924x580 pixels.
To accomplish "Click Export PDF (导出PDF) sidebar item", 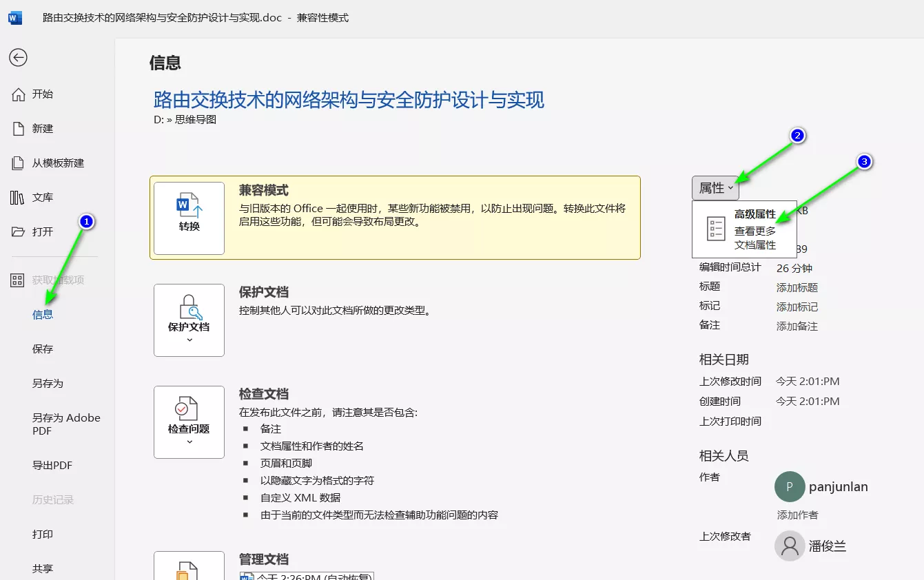I will click(52, 466).
